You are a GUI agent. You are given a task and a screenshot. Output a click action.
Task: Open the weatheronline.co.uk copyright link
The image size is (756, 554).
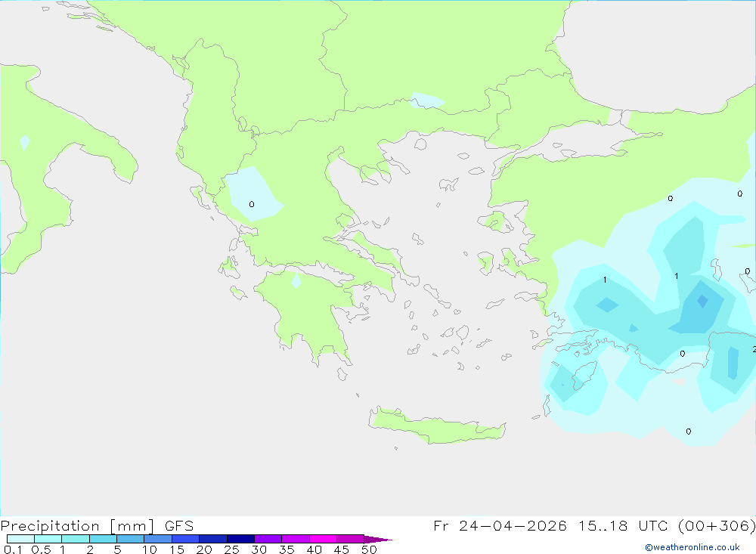click(692, 547)
